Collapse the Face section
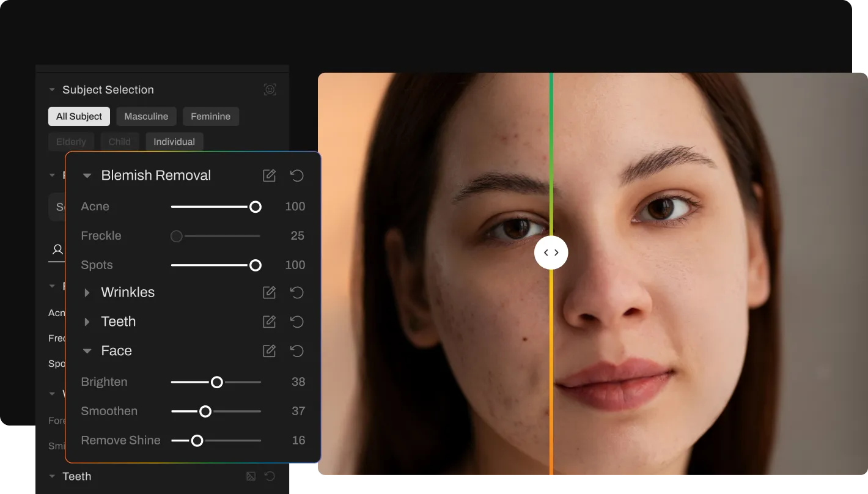868x494 pixels. 87,351
